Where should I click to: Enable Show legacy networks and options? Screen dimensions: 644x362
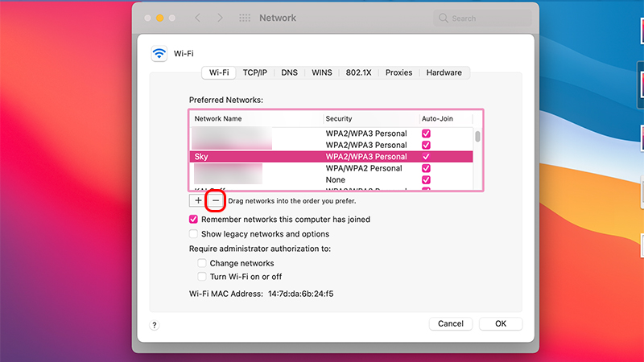[x=193, y=234]
